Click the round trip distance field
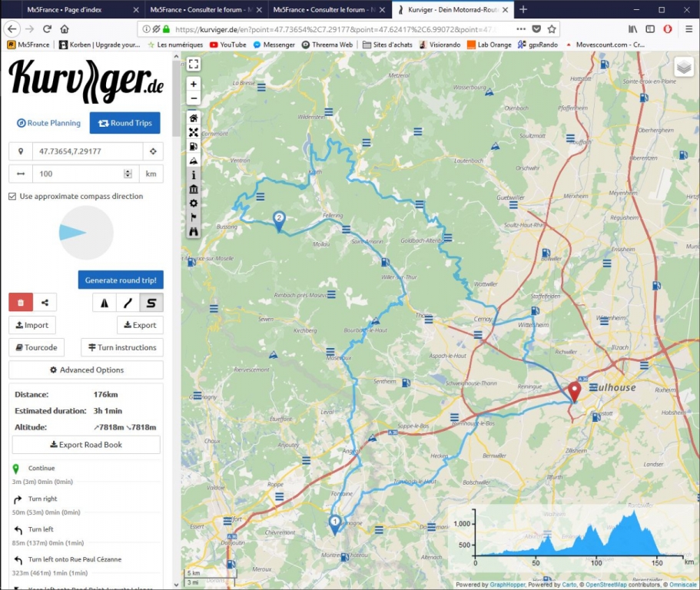Image resolution: width=700 pixels, height=590 pixels. (86, 174)
